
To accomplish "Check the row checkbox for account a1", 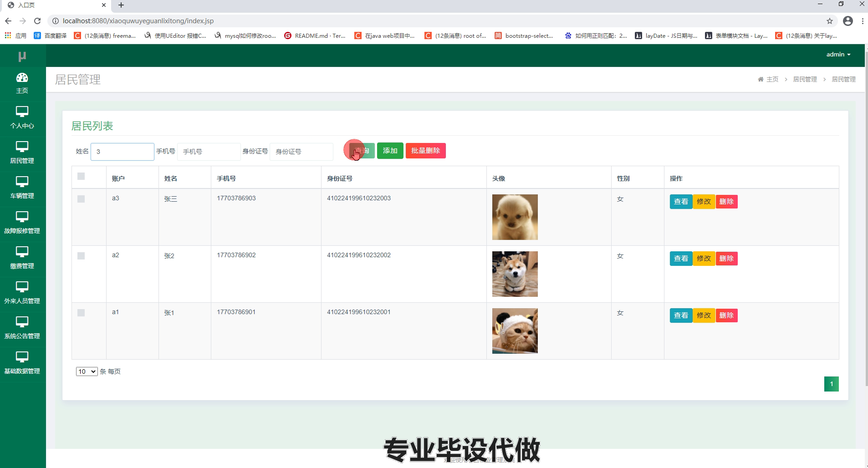I will coord(81,313).
